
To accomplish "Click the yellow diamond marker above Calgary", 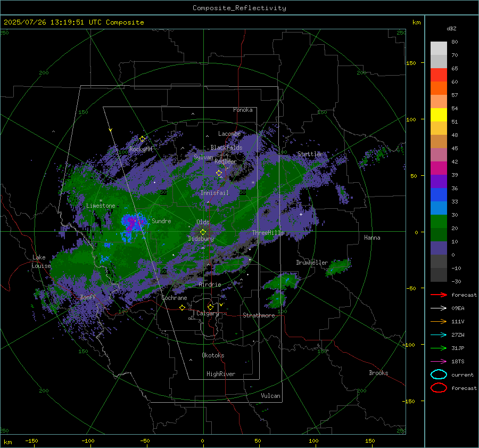I will (210, 307).
